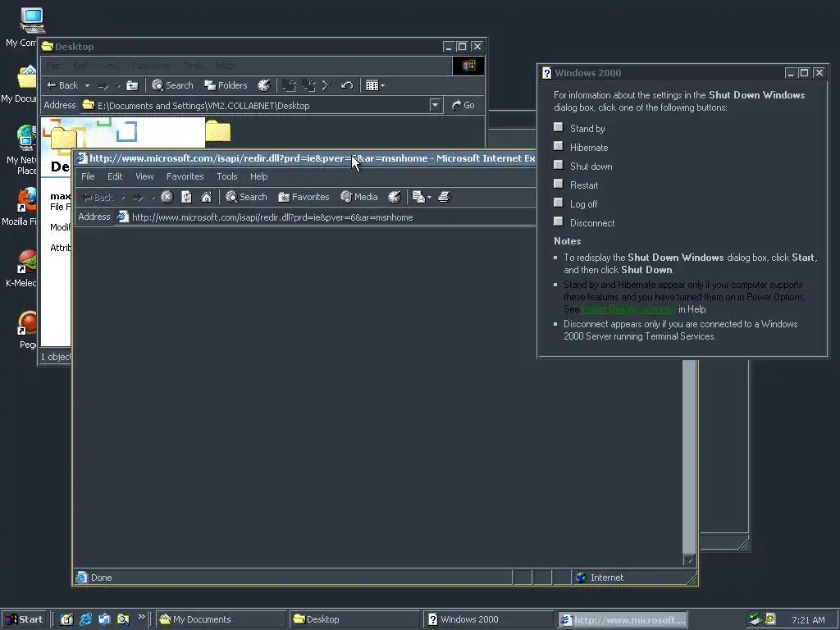The width and height of the screenshot is (840, 630).
Task: Click Back in the Desktop explorer window
Action: click(62, 85)
